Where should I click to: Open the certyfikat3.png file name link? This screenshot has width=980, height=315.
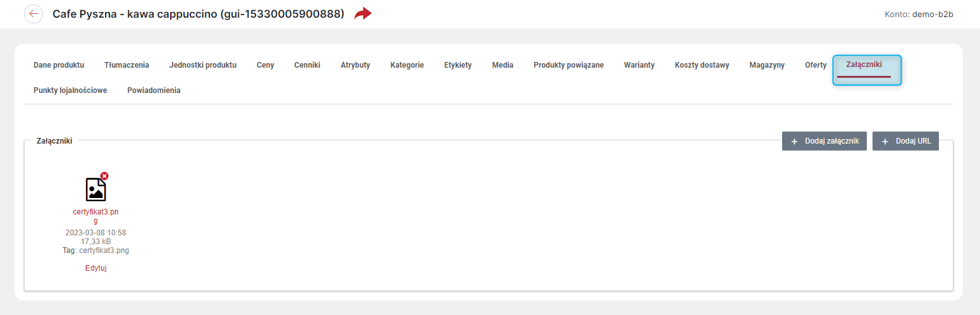(x=95, y=216)
